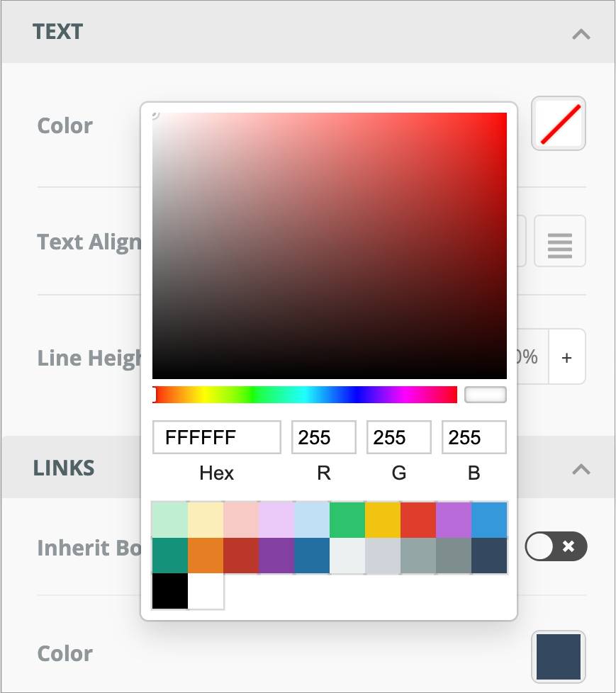Click the G value input field

[398, 437]
